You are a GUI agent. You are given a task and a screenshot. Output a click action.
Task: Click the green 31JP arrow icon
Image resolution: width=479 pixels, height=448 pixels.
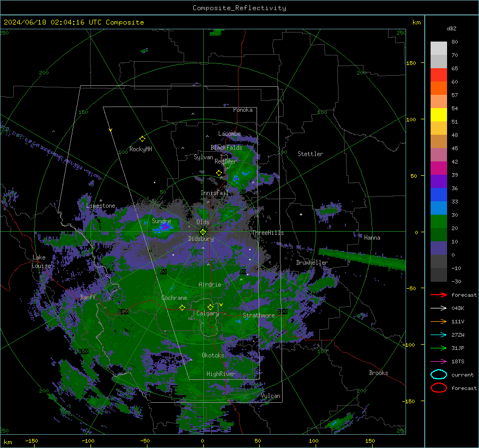[x=439, y=348]
